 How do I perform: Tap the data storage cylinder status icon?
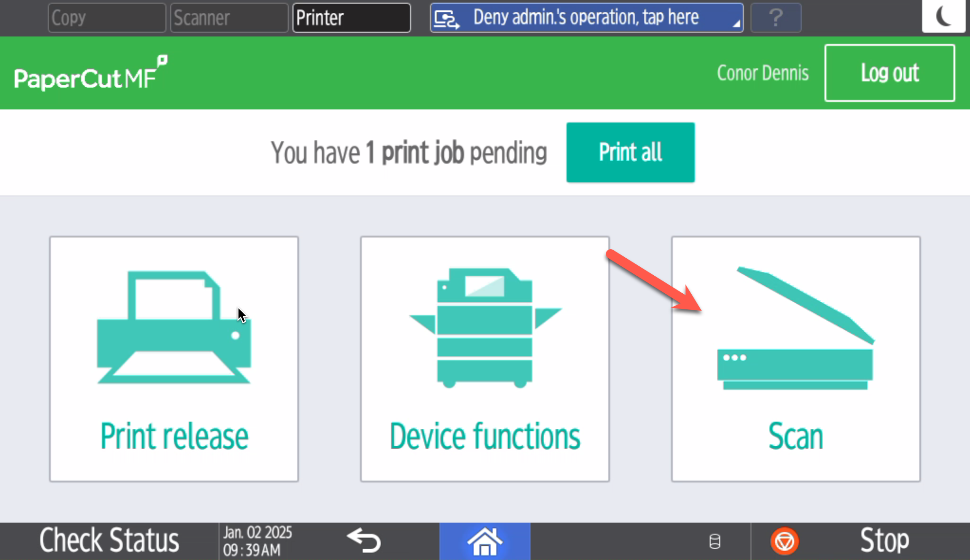[x=715, y=541]
